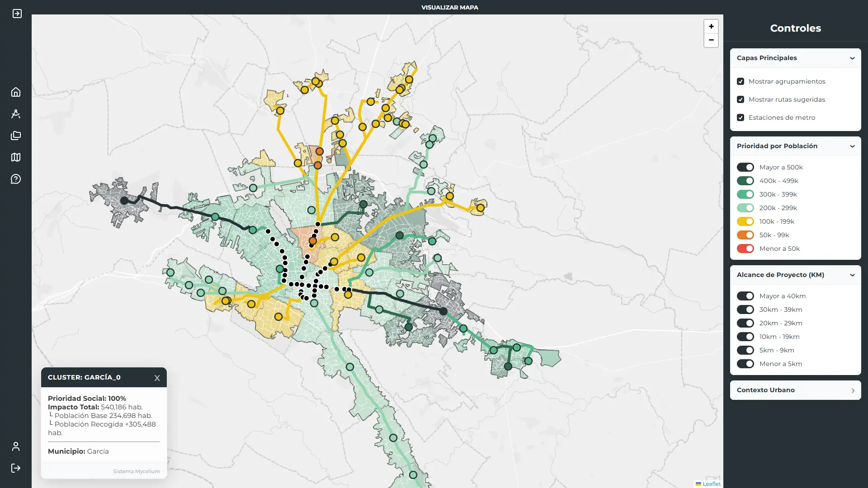Image resolution: width=868 pixels, height=488 pixels.
Task: Open the drafting compass tool icon
Action: click(16, 114)
